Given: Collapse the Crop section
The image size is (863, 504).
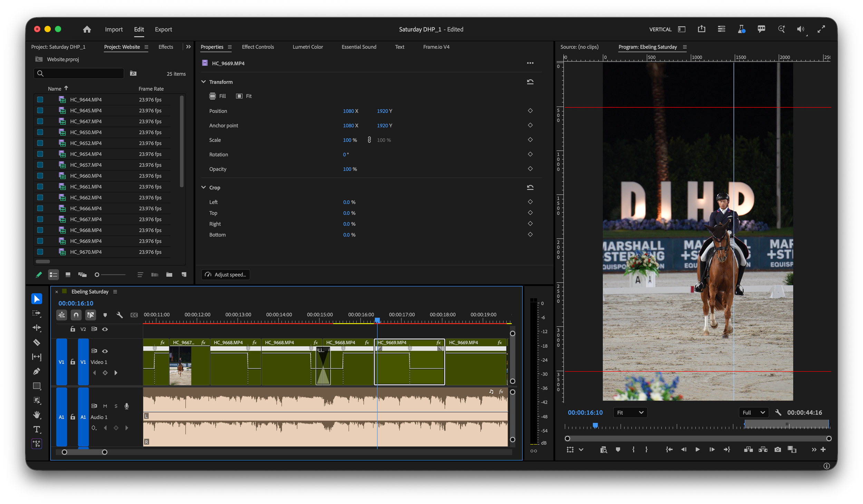Looking at the screenshot, I should click(x=204, y=187).
